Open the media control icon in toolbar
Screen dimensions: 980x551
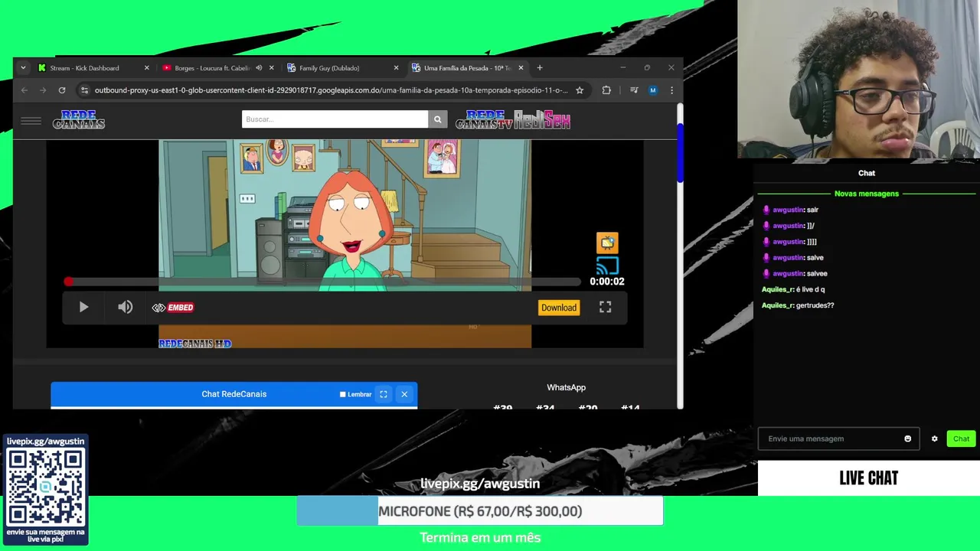pos(634,90)
